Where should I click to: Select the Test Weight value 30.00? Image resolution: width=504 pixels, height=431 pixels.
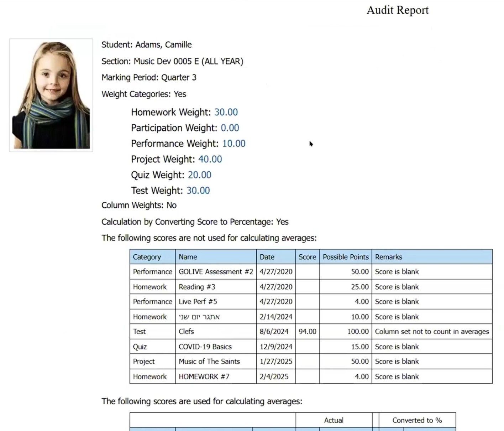(x=198, y=190)
